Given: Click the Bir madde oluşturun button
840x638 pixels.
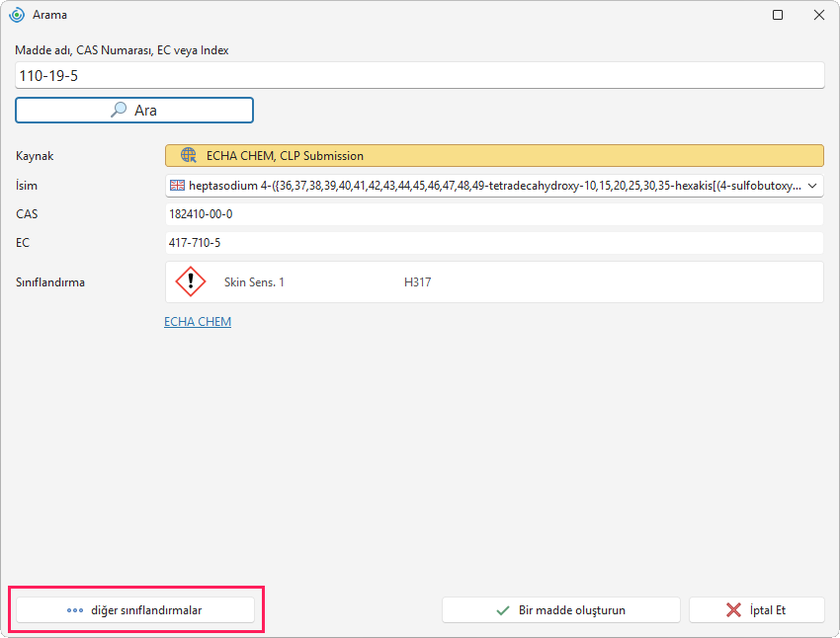Looking at the screenshot, I should 561,610.
